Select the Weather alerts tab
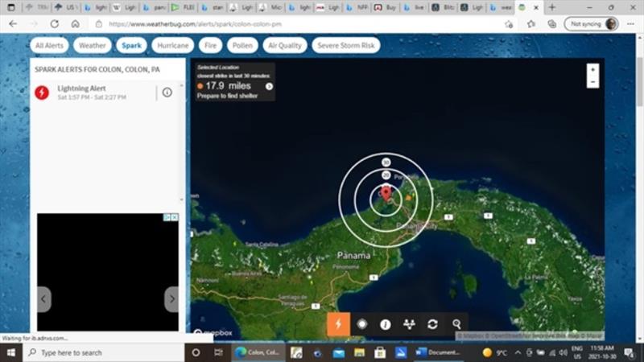 click(93, 45)
